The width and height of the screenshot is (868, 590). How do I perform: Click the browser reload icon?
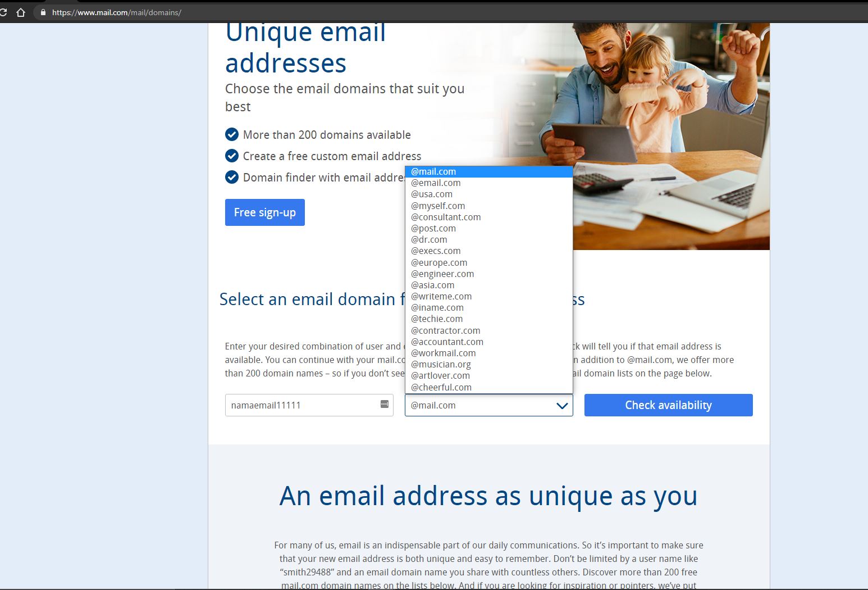pyautogui.click(x=3, y=12)
